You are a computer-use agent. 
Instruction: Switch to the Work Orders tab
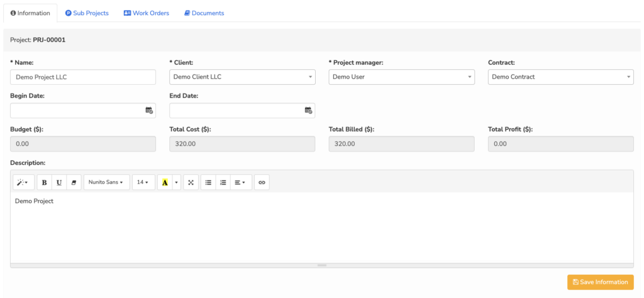click(x=146, y=13)
